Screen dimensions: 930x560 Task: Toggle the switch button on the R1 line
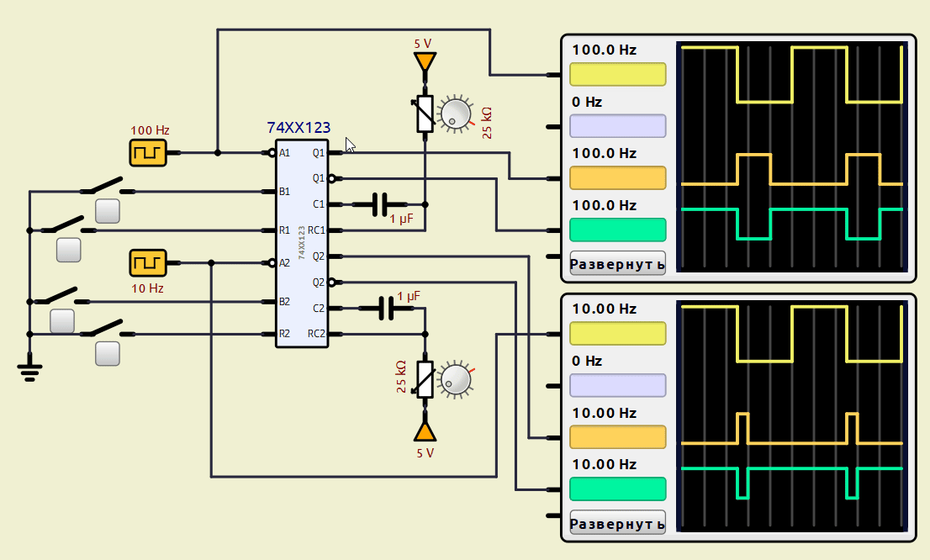(68, 250)
